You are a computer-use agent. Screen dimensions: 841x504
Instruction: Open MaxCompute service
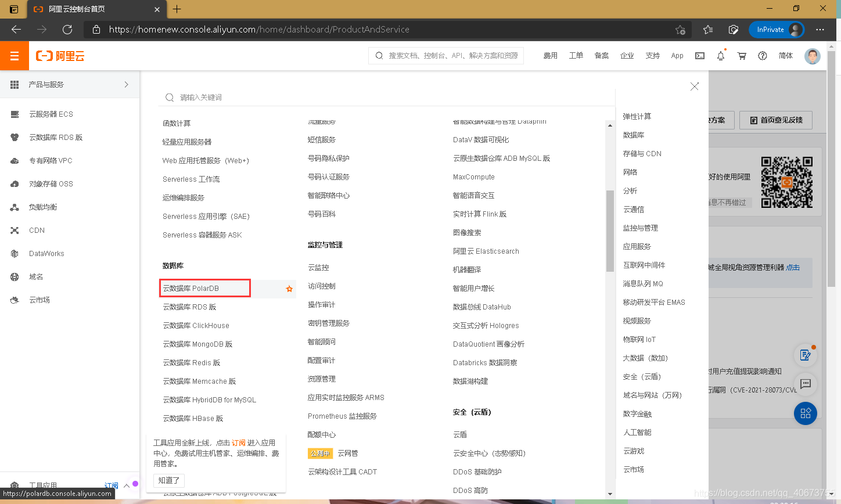(x=474, y=177)
